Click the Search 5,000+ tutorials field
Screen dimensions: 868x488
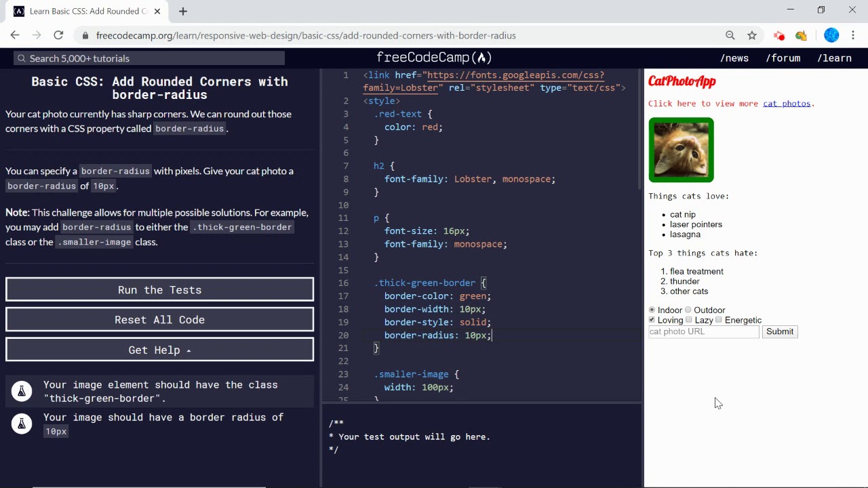(x=149, y=58)
